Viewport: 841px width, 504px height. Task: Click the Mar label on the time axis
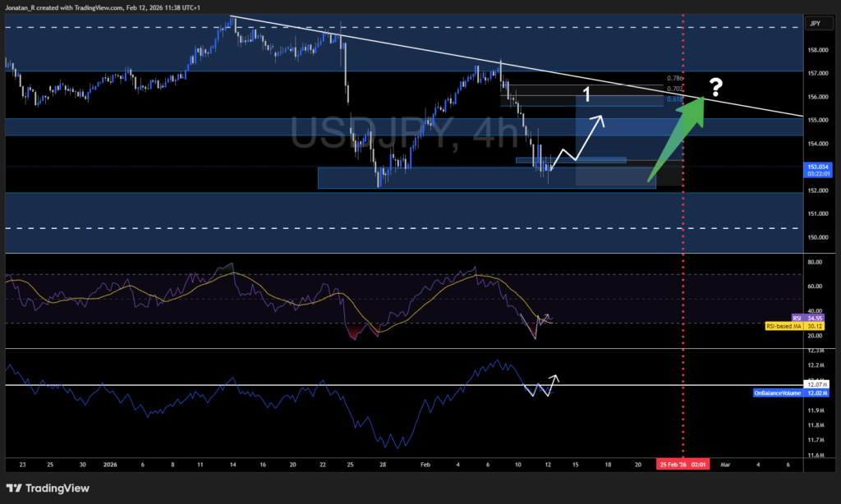(x=725, y=464)
